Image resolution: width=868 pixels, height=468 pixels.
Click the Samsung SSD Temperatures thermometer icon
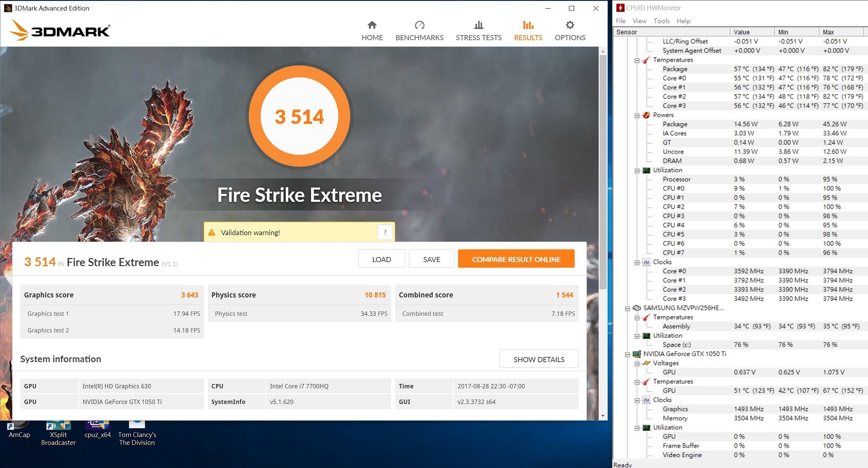pyautogui.click(x=646, y=317)
